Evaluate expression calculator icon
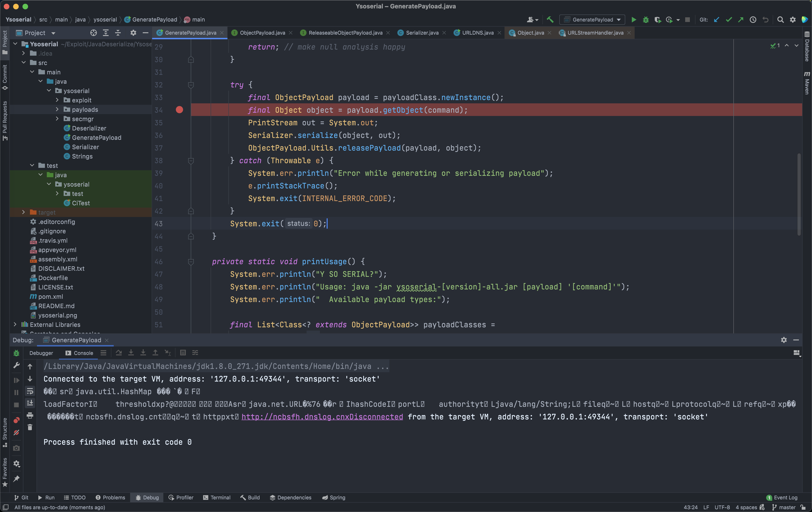 (x=183, y=353)
